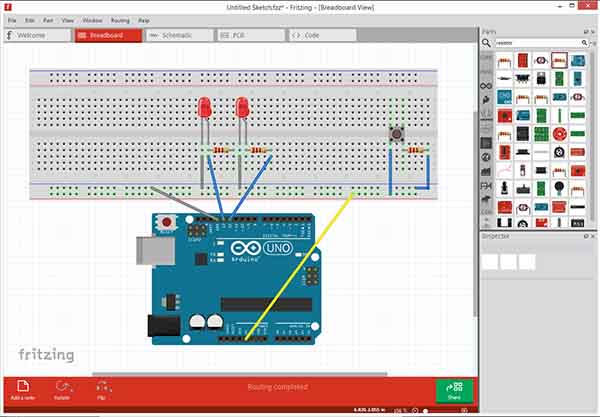Click the Rotate button

point(62,390)
